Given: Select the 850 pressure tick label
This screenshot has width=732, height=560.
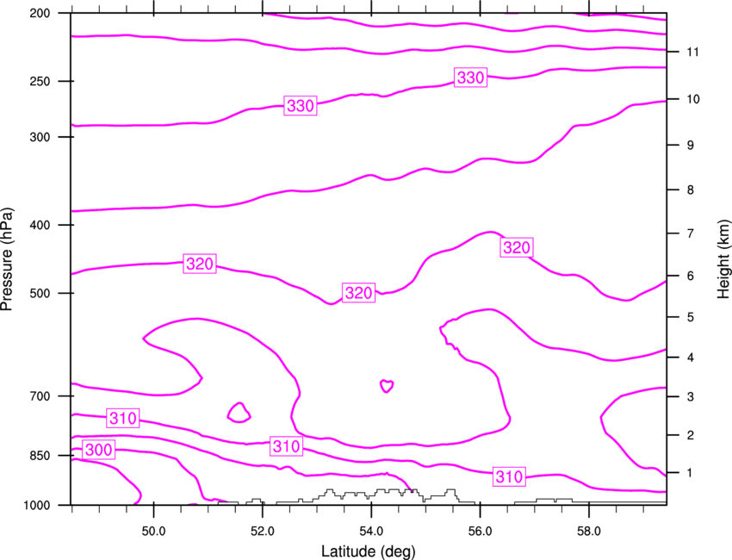Looking at the screenshot, I should coord(40,456).
